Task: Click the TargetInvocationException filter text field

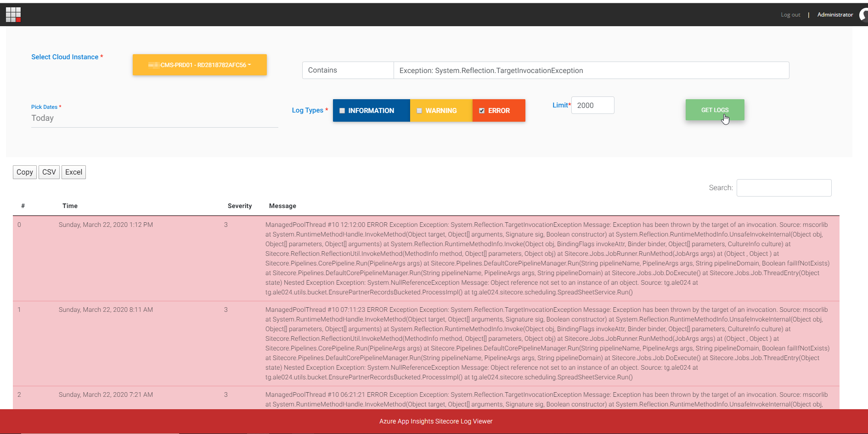Action: [592, 70]
